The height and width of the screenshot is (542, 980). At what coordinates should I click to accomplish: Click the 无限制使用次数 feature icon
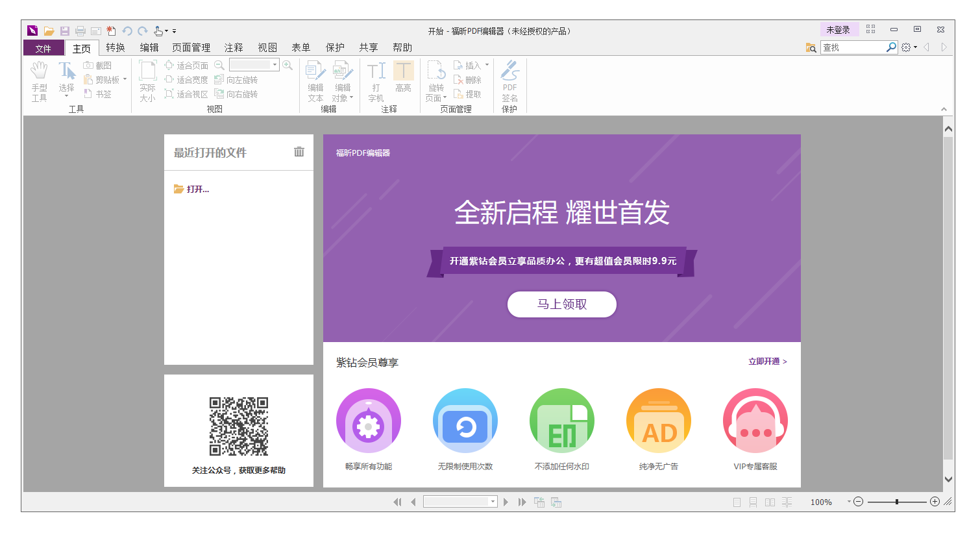(465, 421)
